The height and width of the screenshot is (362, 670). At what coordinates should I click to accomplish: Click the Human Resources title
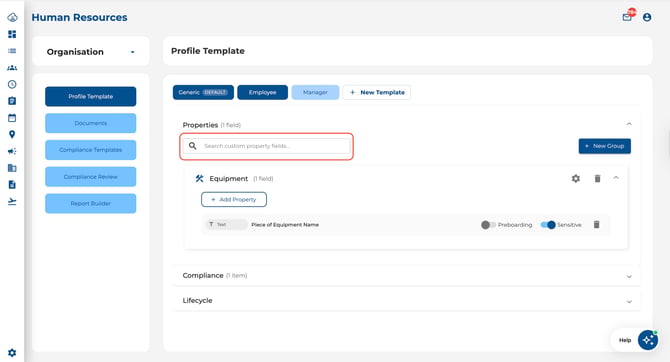(79, 18)
